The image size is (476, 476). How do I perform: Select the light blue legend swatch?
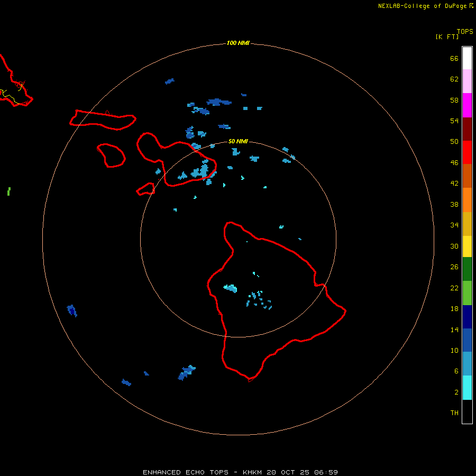[x=467, y=364]
